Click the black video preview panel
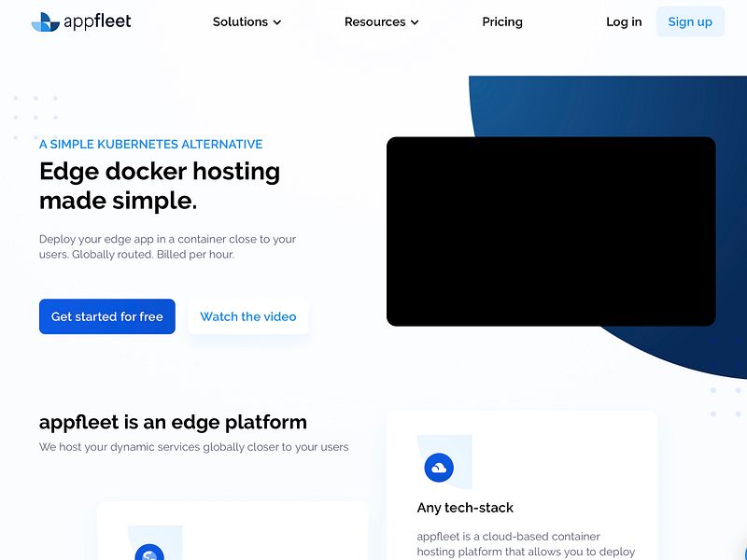 pos(551,231)
